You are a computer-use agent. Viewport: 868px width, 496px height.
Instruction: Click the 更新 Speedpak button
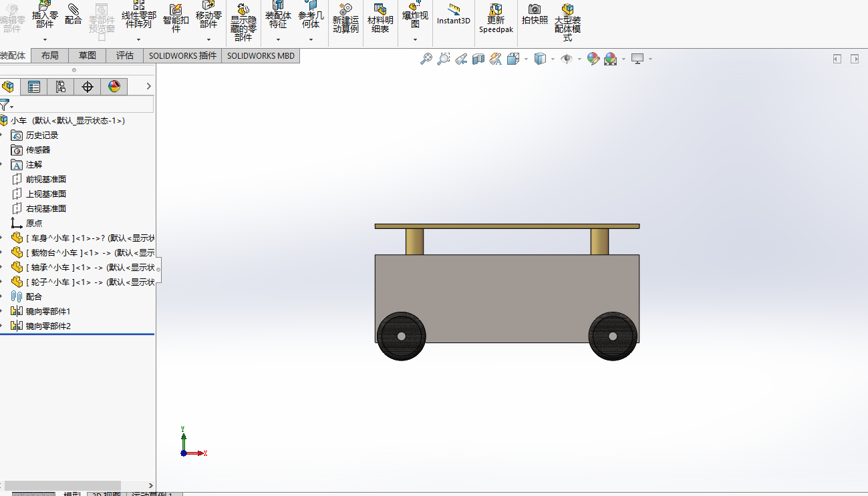coord(496,17)
